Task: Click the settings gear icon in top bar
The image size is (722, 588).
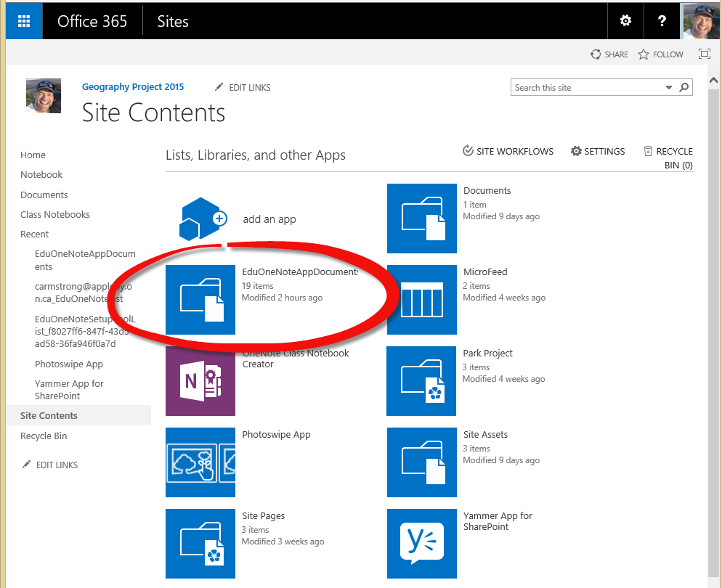Action: pos(625,21)
